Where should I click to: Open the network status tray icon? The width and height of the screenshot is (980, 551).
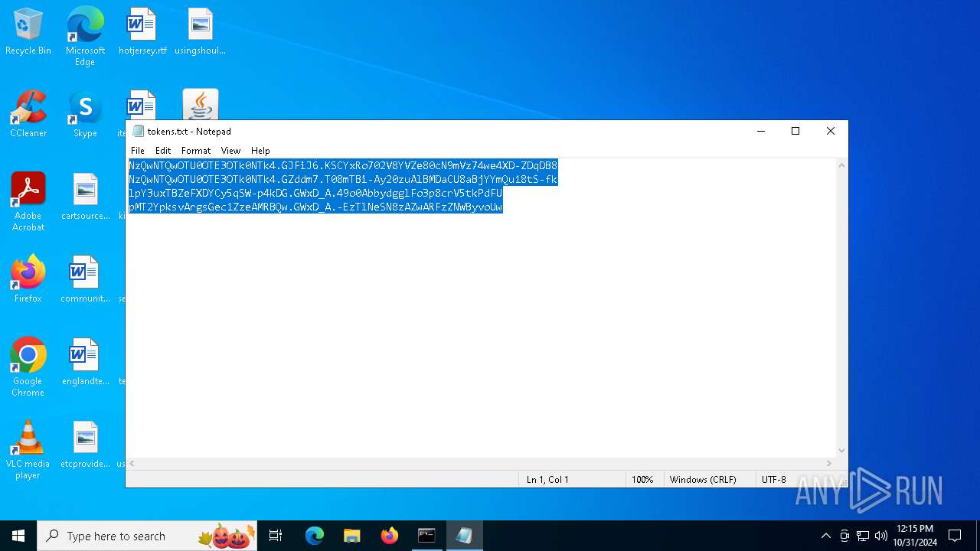coord(863,536)
